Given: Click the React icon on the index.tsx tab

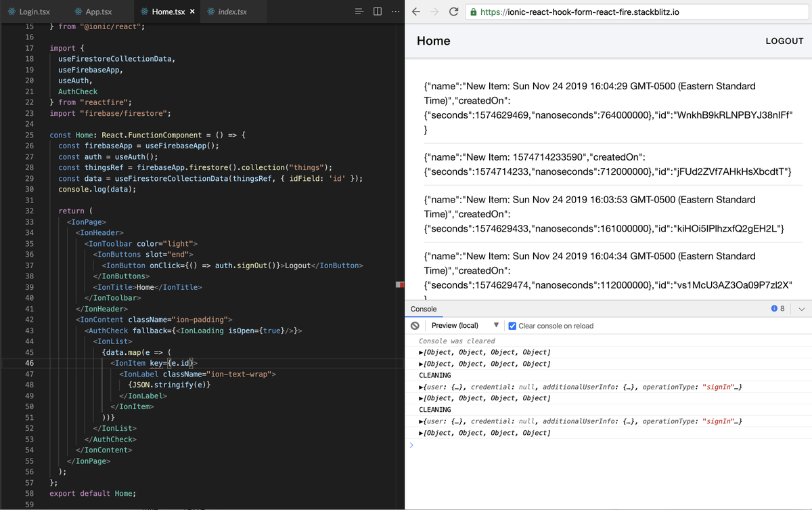Looking at the screenshot, I should tap(212, 12).
